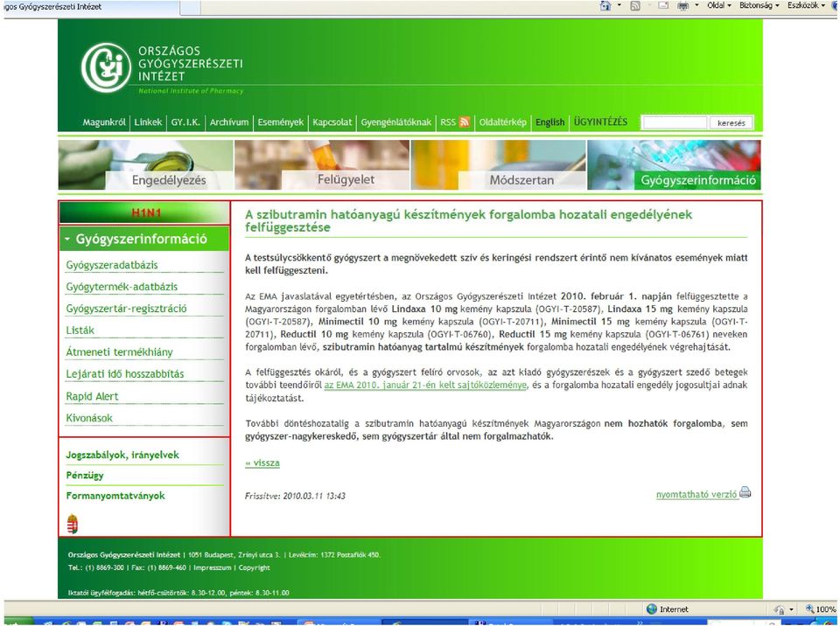Open the Magunkról navigation item

(104, 122)
